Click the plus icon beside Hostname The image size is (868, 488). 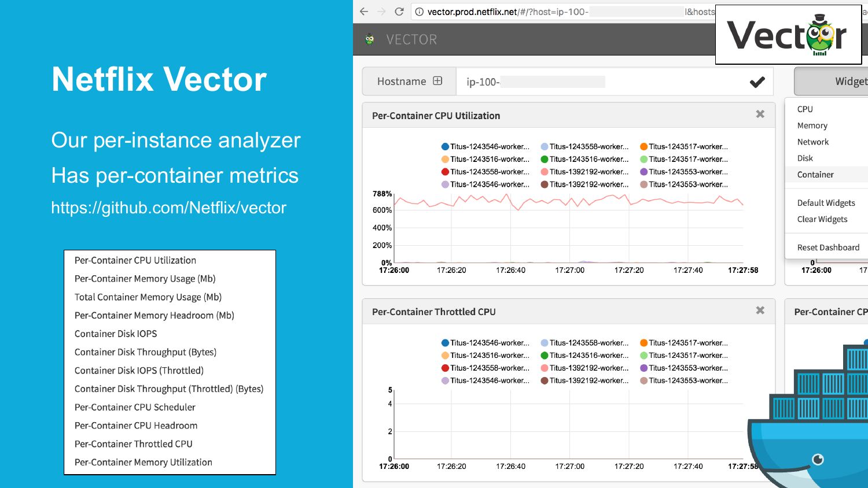coord(437,81)
